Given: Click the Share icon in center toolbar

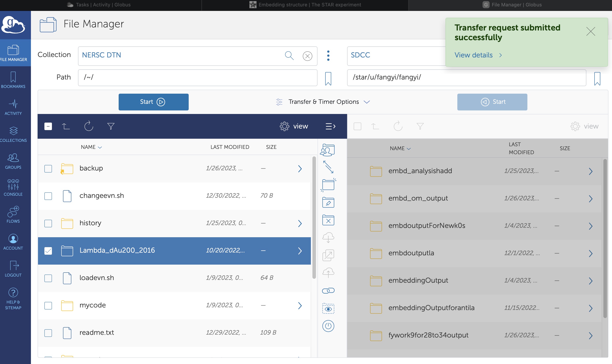Looking at the screenshot, I should click(328, 150).
